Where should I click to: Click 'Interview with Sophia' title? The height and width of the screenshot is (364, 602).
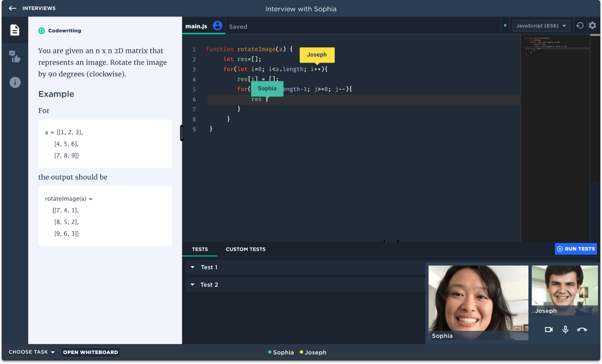pyautogui.click(x=301, y=9)
